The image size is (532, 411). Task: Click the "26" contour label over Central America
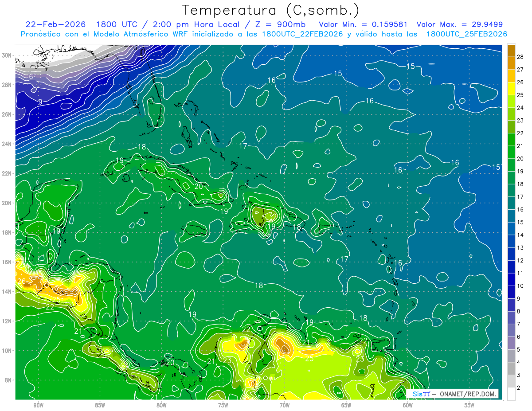tap(21, 281)
